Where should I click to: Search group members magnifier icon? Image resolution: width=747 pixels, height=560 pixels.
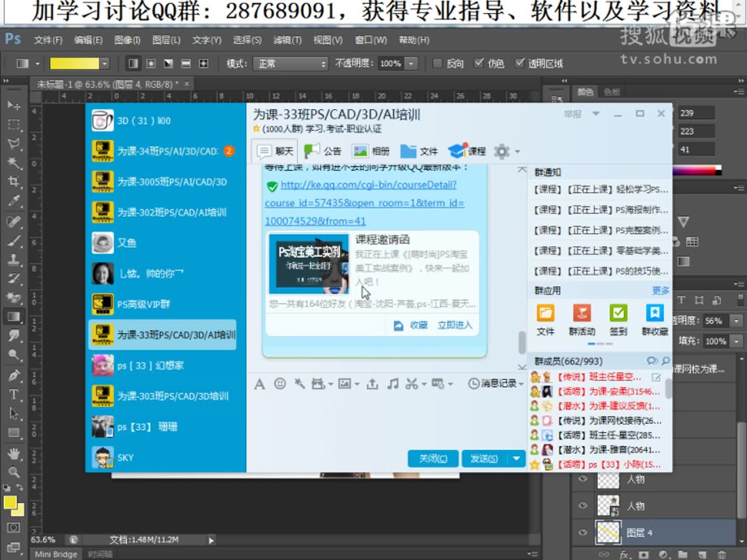pos(666,360)
